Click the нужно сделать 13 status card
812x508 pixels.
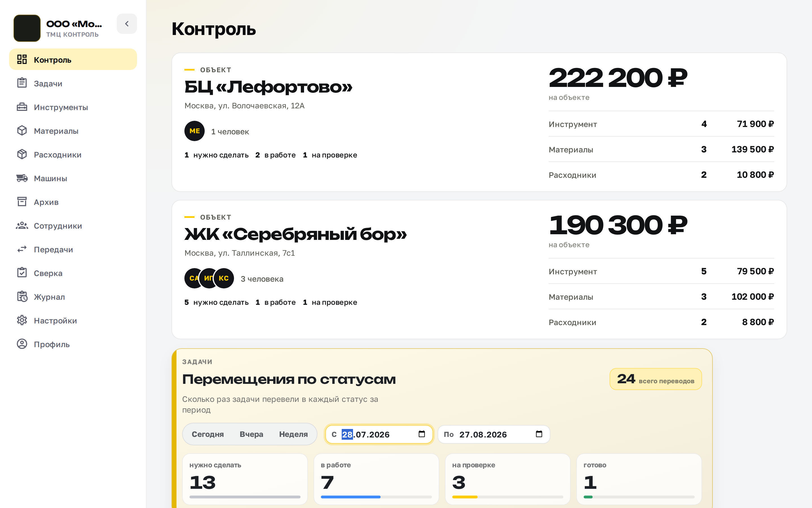[245, 479]
